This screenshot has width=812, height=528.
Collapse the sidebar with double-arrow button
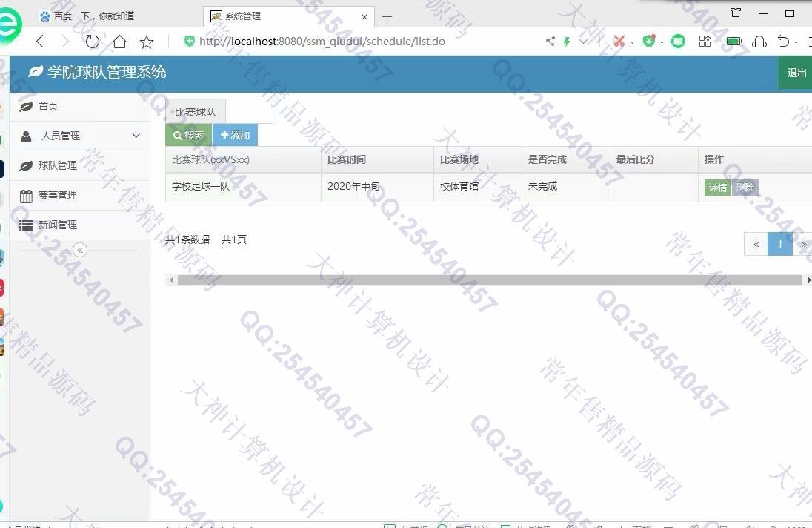point(80,250)
